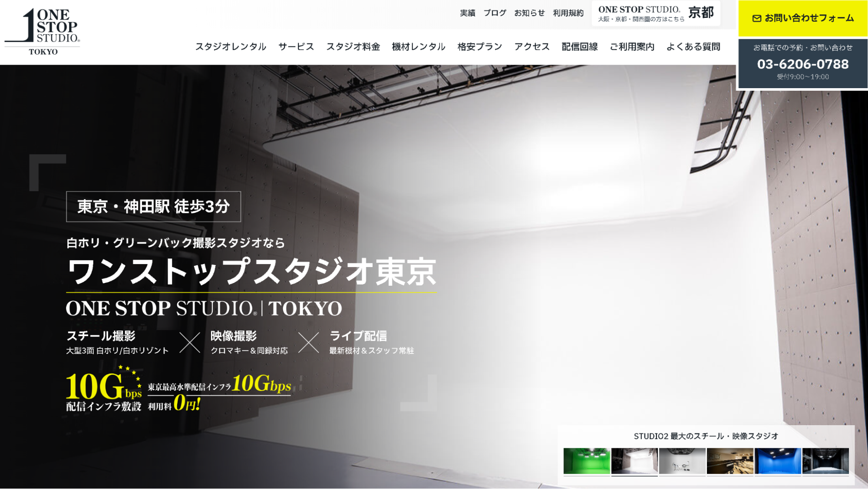Open the ご利用案内 menu item

coord(632,46)
